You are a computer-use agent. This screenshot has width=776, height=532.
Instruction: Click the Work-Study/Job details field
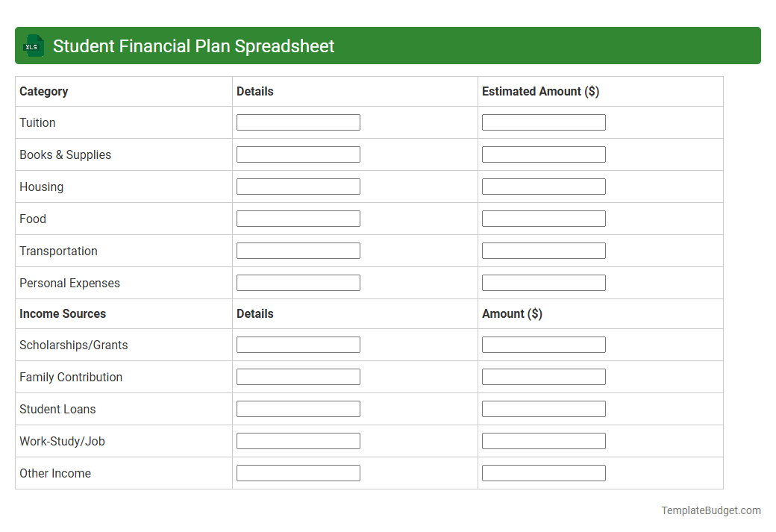tap(298, 440)
